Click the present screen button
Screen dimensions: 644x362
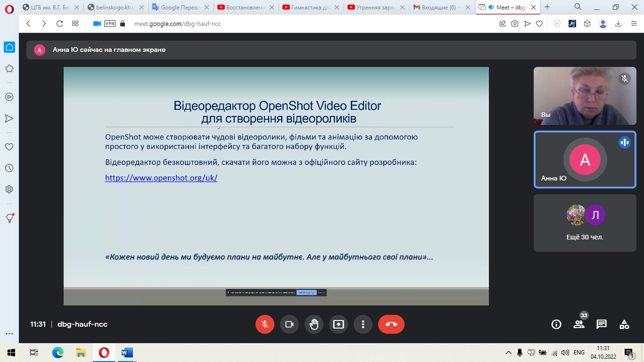click(339, 324)
